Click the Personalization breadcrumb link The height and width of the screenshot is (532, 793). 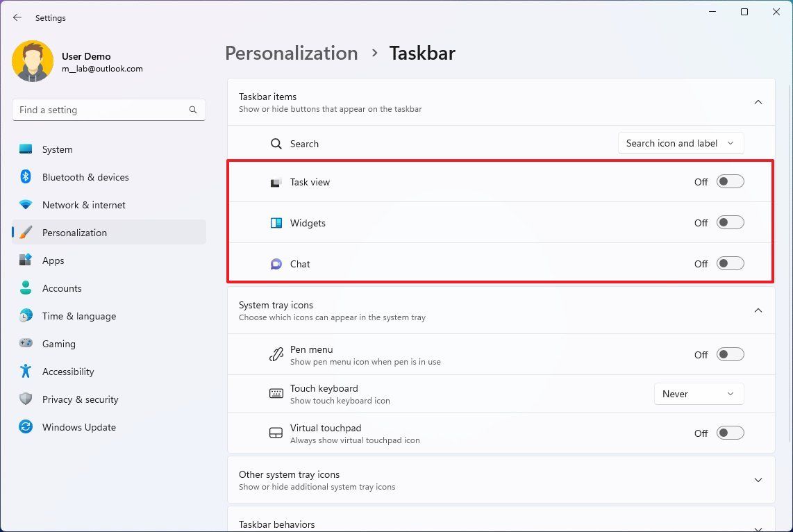[x=292, y=53]
